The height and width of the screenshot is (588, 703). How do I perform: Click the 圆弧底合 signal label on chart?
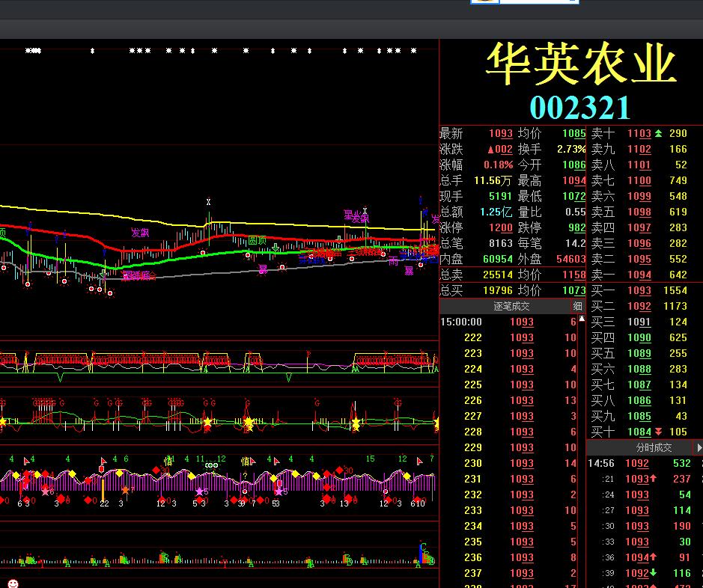click(x=139, y=275)
